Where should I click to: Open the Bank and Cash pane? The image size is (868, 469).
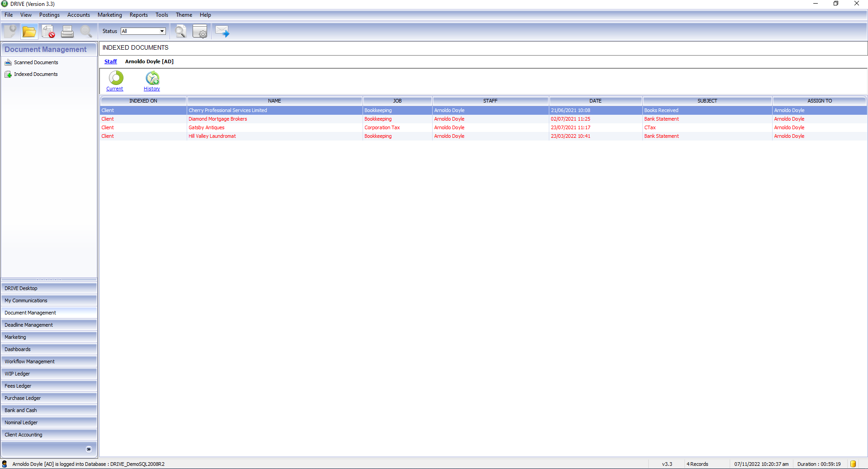coord(49,410)
